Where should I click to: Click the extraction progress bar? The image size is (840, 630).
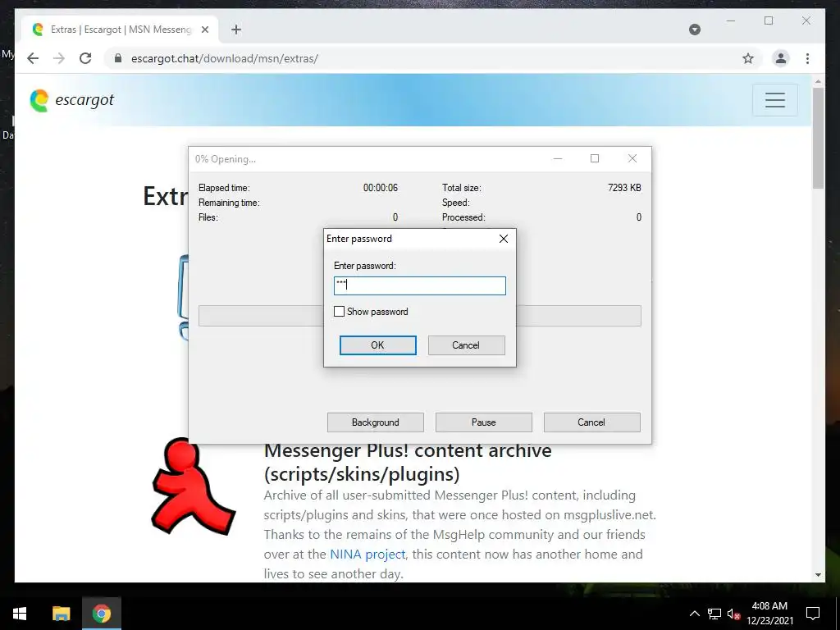pos(419,316)
